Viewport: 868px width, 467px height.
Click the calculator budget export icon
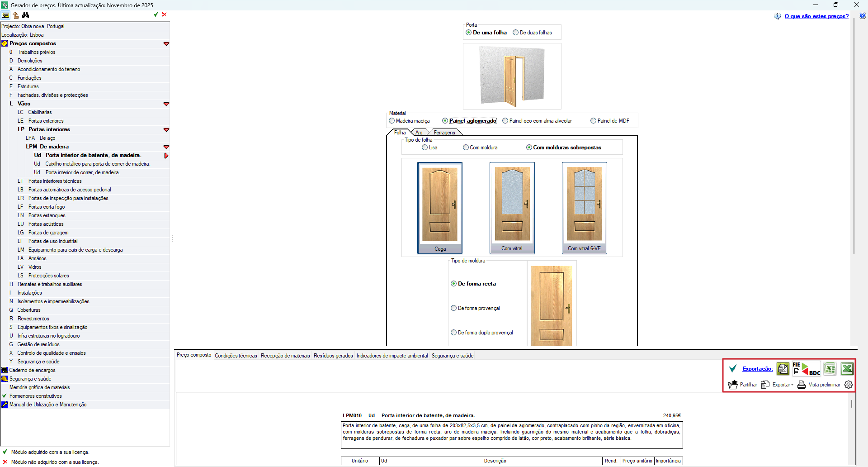click(x=783, y=369)
